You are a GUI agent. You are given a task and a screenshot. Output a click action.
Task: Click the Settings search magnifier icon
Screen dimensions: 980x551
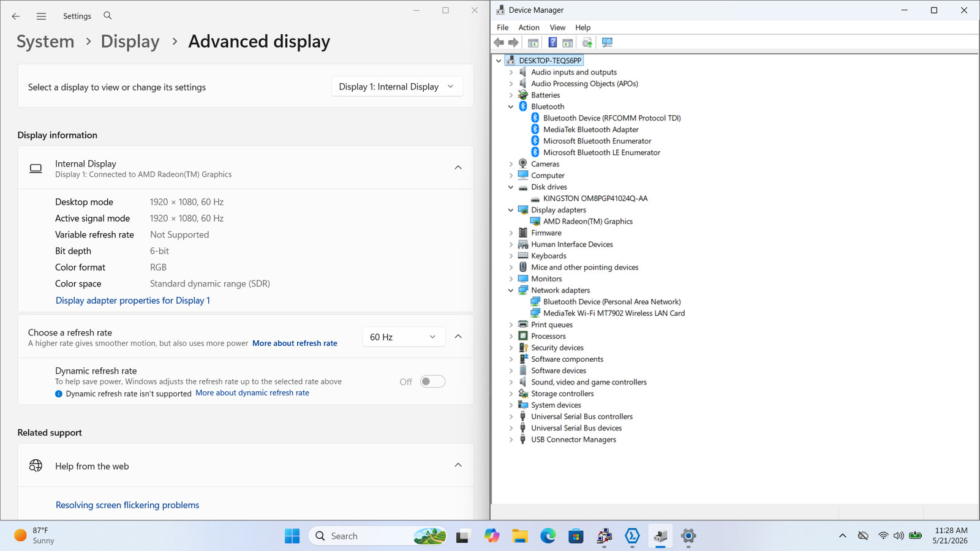(108, 16)
